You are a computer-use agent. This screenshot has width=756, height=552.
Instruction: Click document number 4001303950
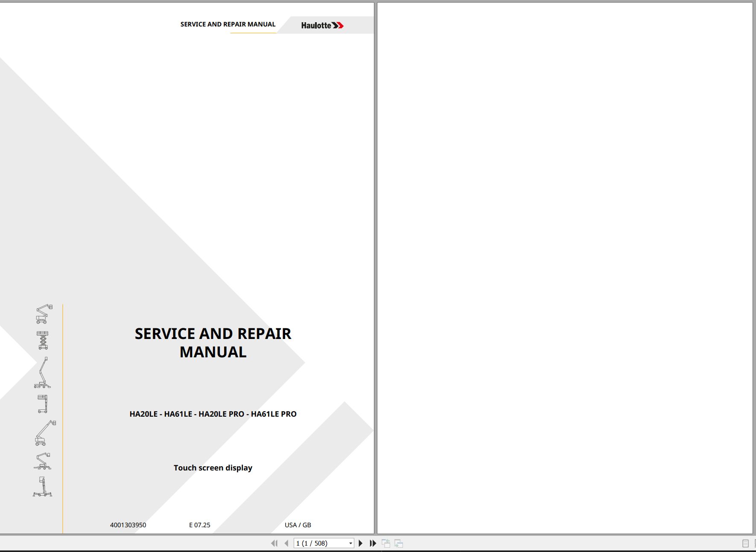tap(128, 525)
